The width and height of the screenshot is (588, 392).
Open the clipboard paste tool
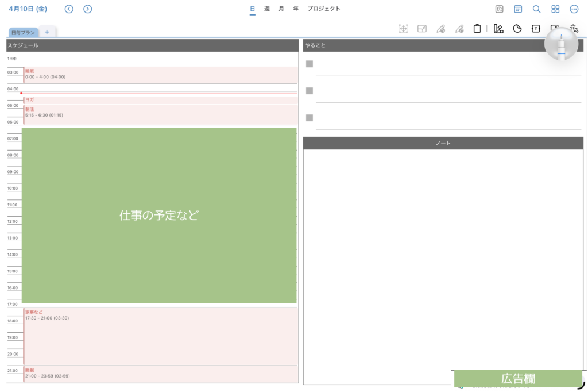pyautogui.click(x=477, y=28)
